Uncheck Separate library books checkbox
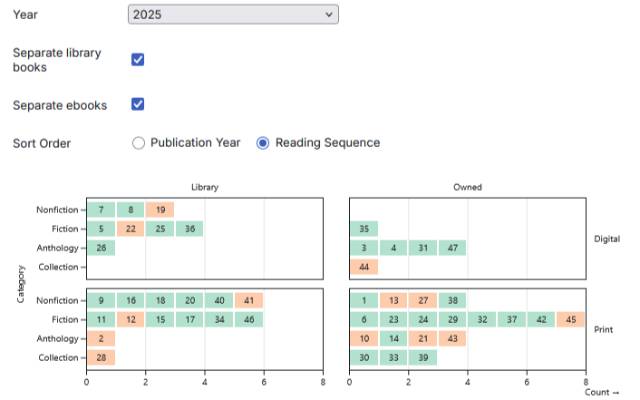 [x=138, y=59]
